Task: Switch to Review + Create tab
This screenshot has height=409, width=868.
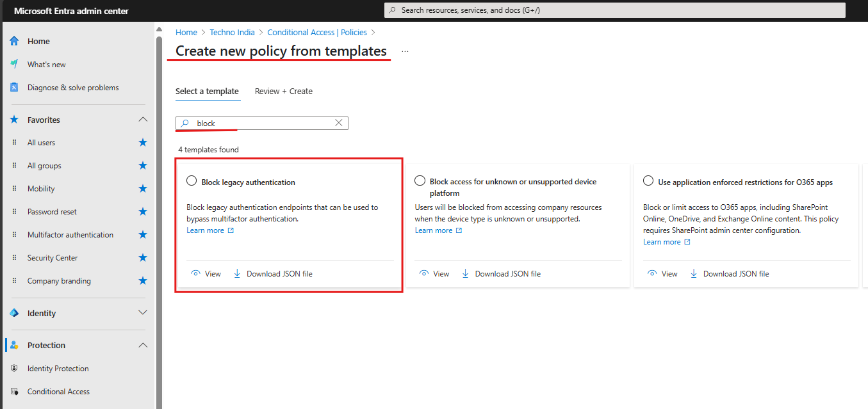Action: [284, 92]
